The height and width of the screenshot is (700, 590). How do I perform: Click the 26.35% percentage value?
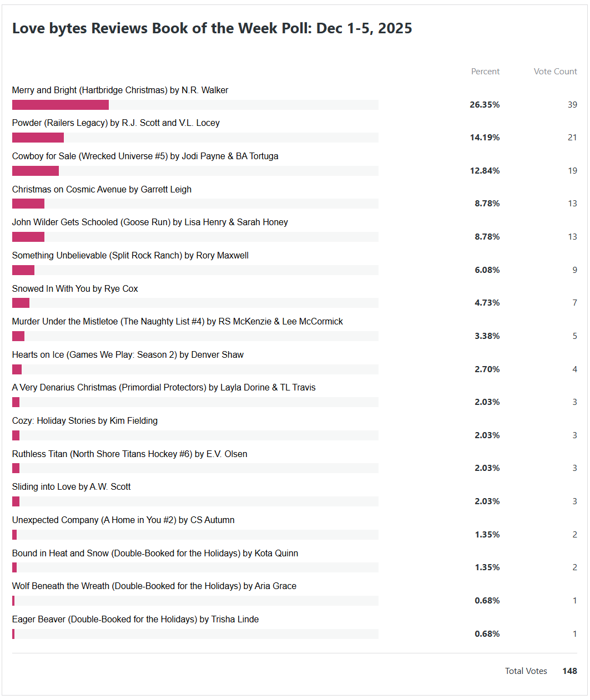485,104
